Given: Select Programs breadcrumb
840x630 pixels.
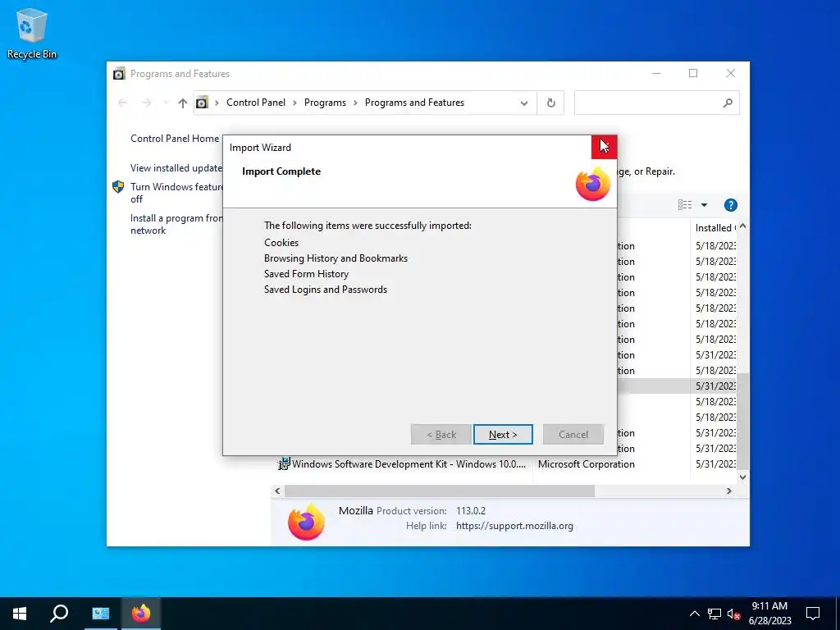Looking at the screenshot, I should pos(325,103).
